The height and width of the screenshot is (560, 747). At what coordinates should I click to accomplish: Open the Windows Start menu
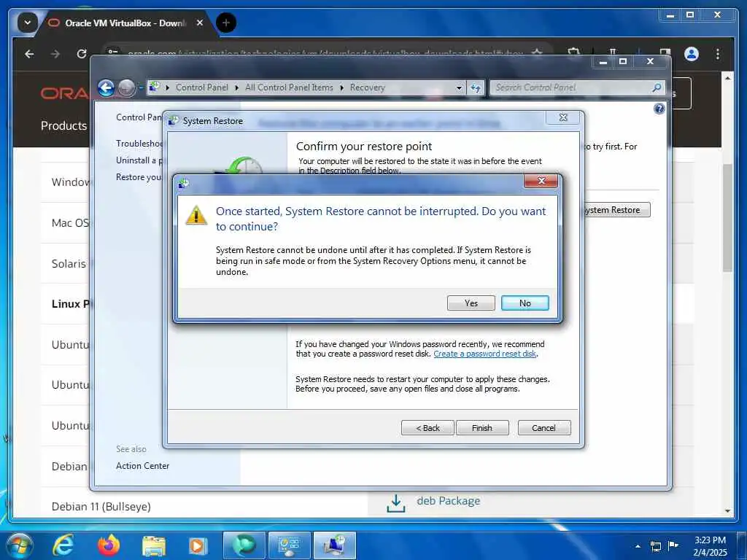pos(18,545)
